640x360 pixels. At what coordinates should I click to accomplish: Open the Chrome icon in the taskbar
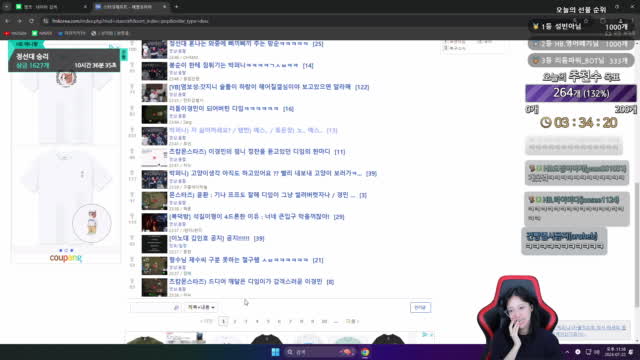tap(365, 352)
